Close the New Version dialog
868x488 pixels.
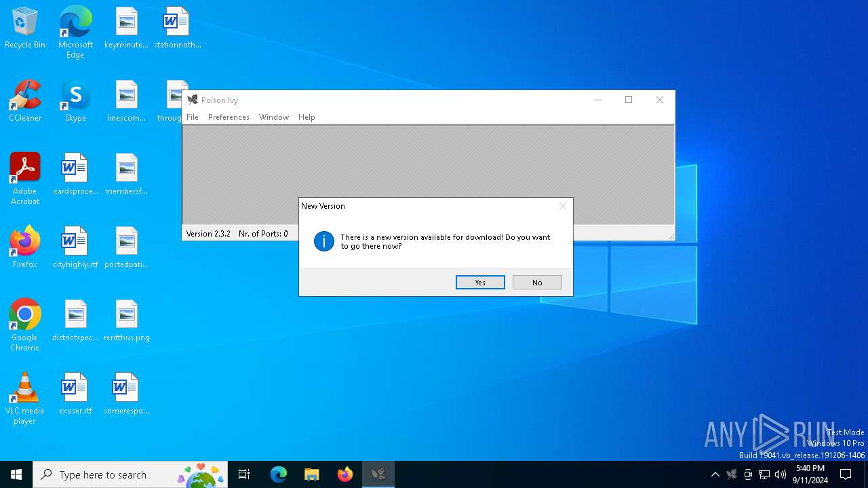click(562, 206)
